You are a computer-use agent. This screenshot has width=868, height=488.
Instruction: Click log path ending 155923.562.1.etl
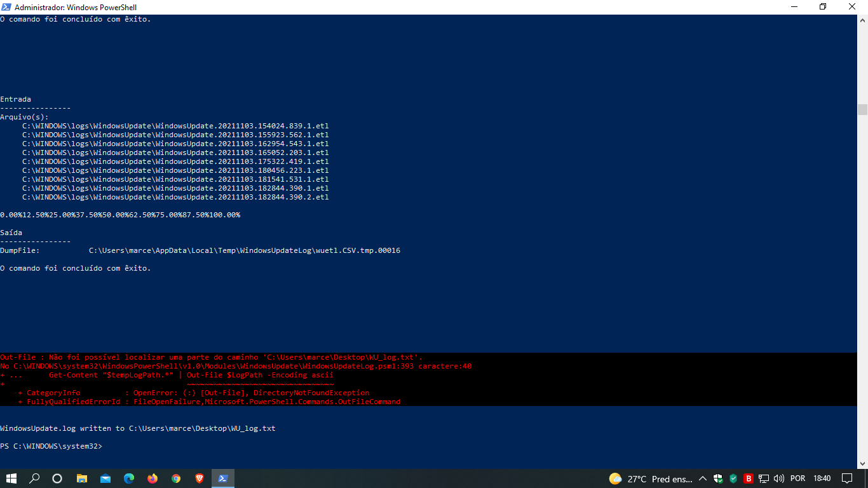[x=175, y=135]
